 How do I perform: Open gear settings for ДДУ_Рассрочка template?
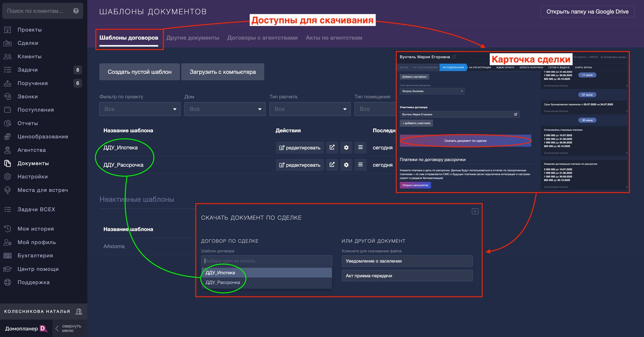click(x=346, y=165)
